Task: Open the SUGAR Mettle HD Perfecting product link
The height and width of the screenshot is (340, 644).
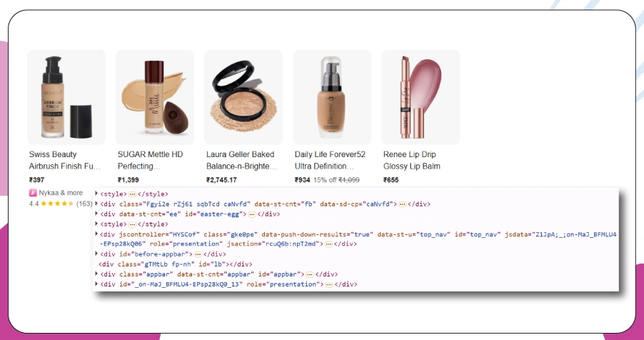Action: click(x=151, y=160)
